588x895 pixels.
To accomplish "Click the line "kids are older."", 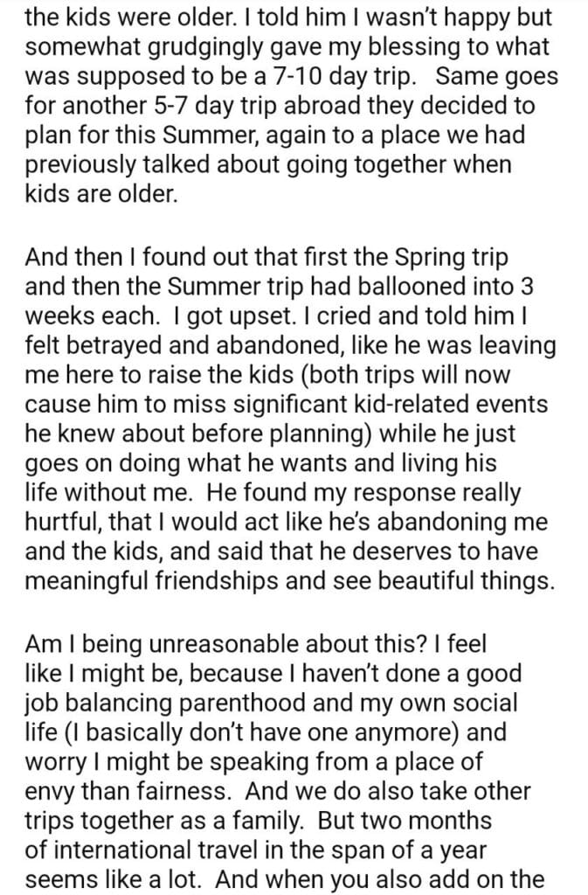I will coord(101,192).
